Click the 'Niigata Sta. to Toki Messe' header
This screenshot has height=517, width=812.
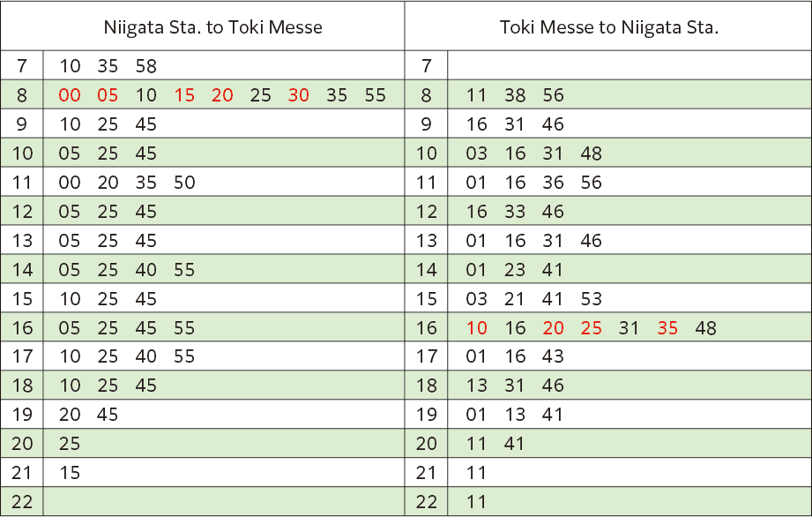pyautogui.click(x=212, y=26)
